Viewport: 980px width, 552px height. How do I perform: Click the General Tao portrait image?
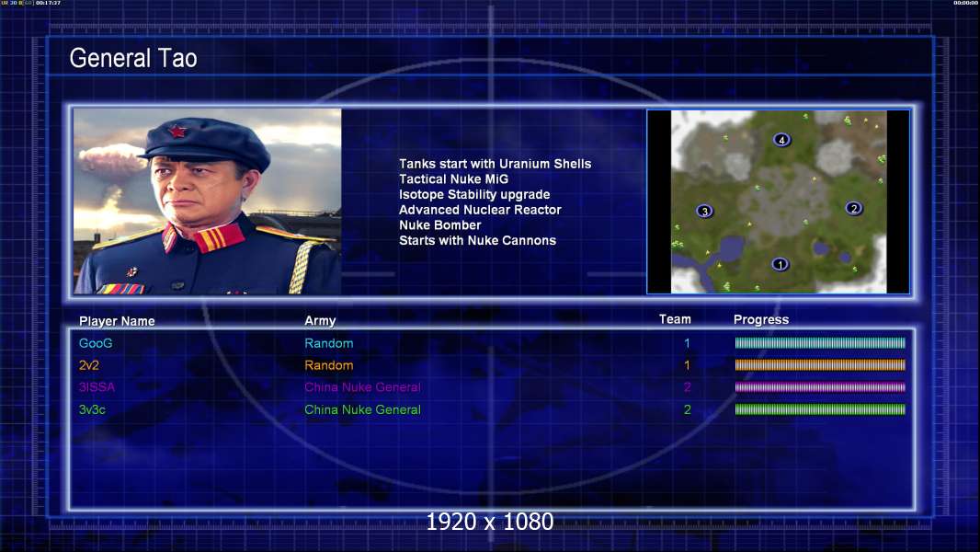pos(208,201)
